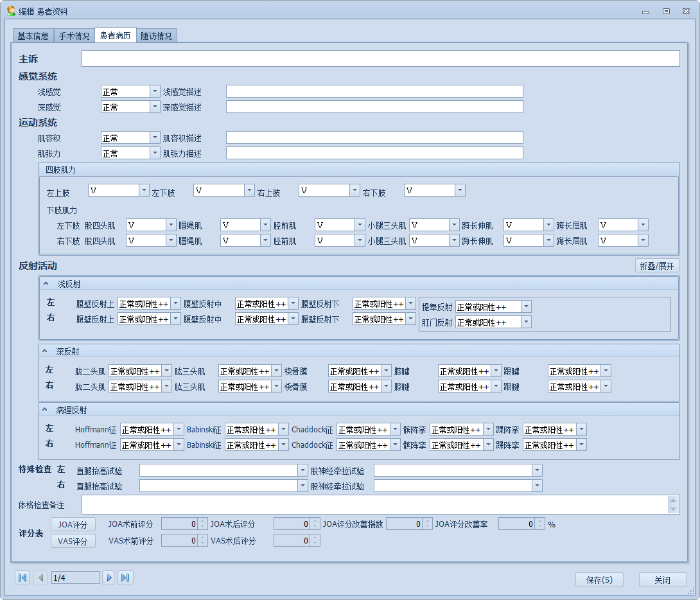
Task: Collapse the 浅反射 section
Action: (46, 283)
